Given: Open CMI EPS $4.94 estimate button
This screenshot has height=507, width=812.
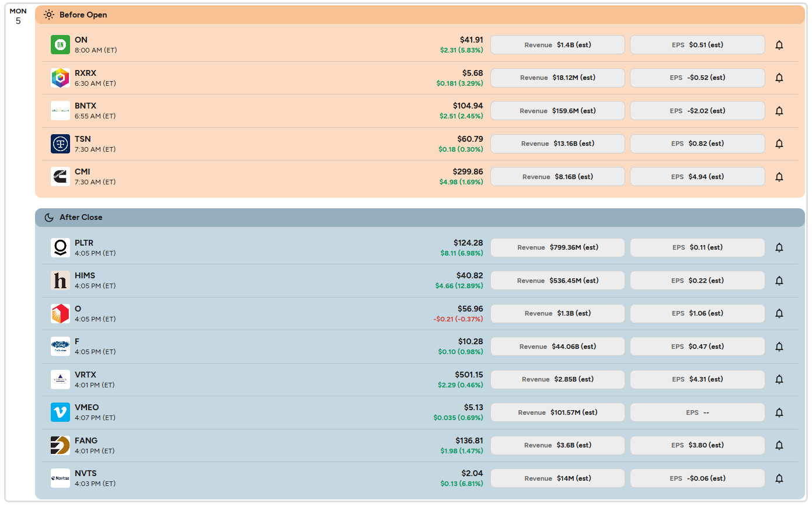Looking at the screenshot, I should (x=698, y=177).
